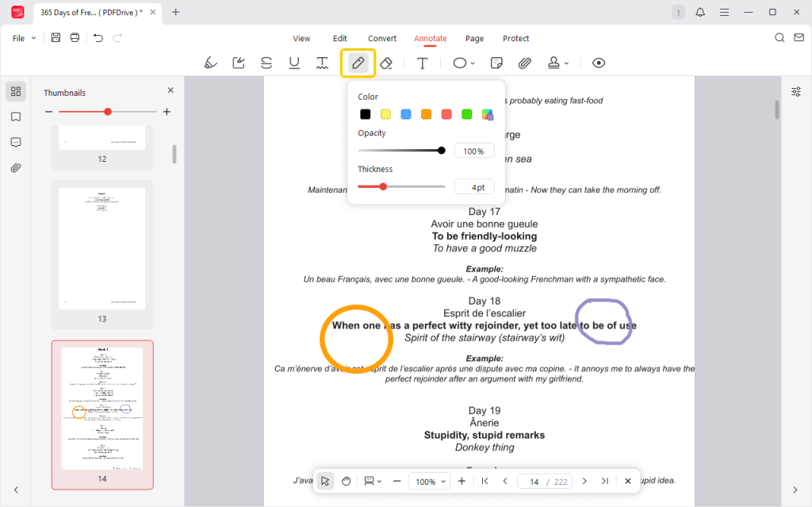812x507 pixels.
Task: Switch to the Convert tab
Action: pos(381,38)
